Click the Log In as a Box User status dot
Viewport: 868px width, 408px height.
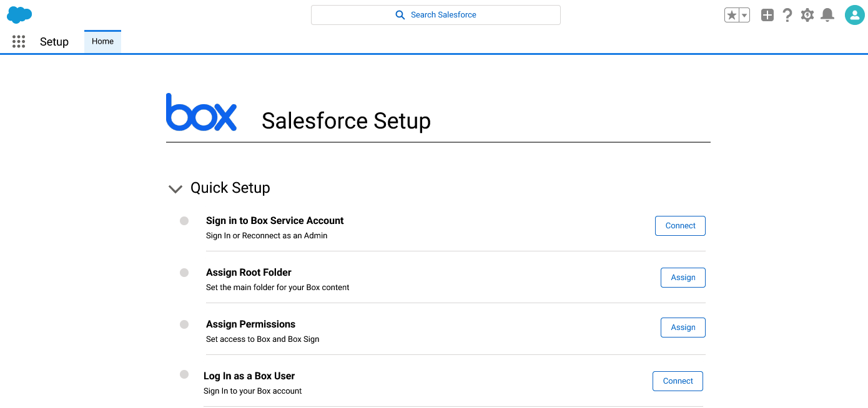point(184,374)
